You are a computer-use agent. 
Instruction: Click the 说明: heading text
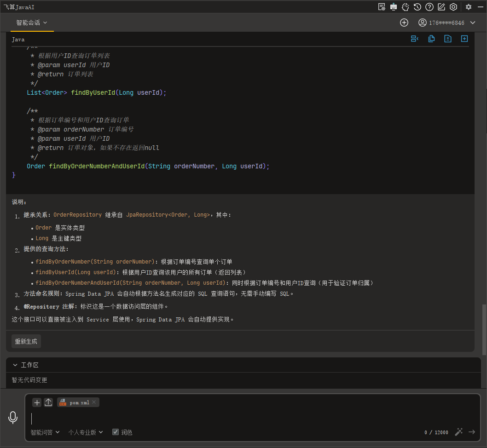click(x=19, y=202)
